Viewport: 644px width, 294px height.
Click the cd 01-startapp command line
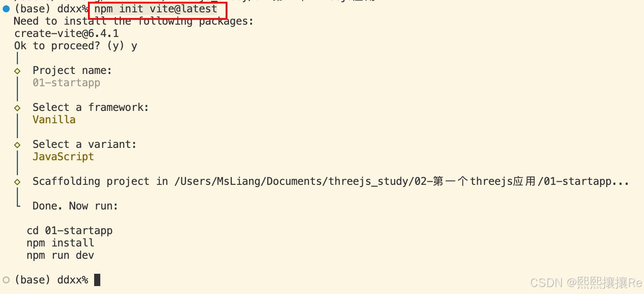(70, 231)
